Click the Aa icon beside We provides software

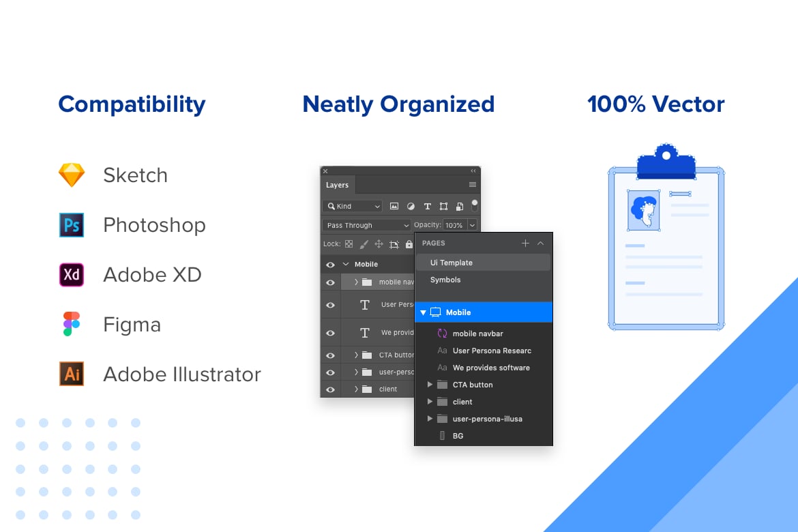(442, 368)
